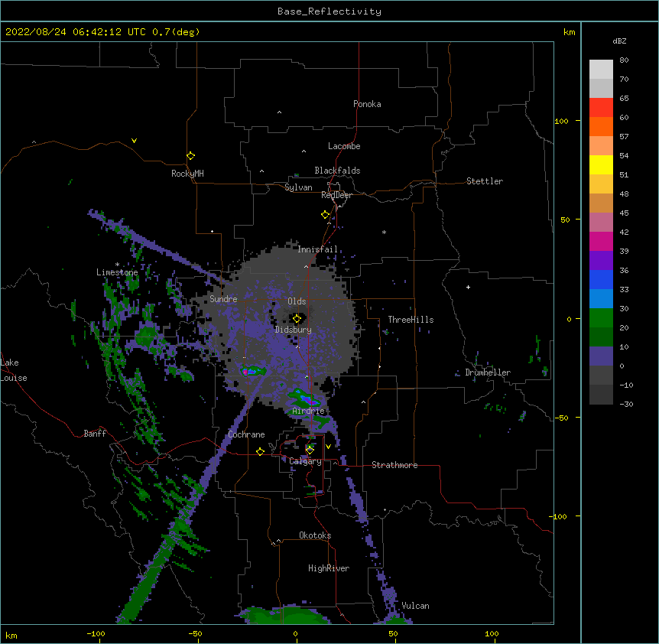Select the light orange 57 dBZ legend swatch
This screenshot has width=659, height=644.
(x=601, y=146)
